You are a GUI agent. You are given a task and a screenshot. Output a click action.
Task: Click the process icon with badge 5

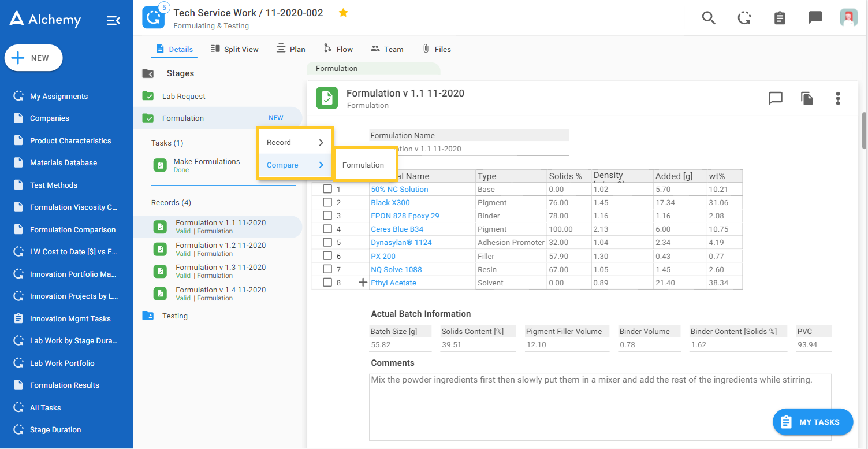point(154,16)
